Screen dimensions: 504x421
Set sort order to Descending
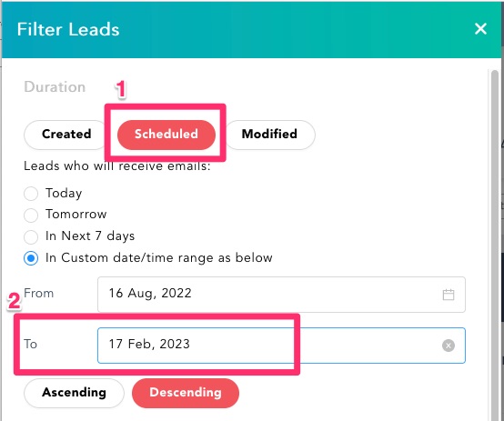point(186,393)
